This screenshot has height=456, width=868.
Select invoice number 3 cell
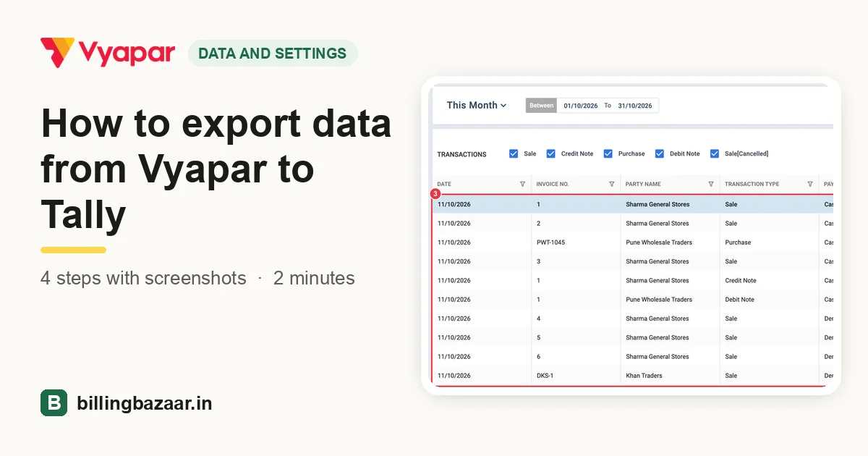[538, 261]
